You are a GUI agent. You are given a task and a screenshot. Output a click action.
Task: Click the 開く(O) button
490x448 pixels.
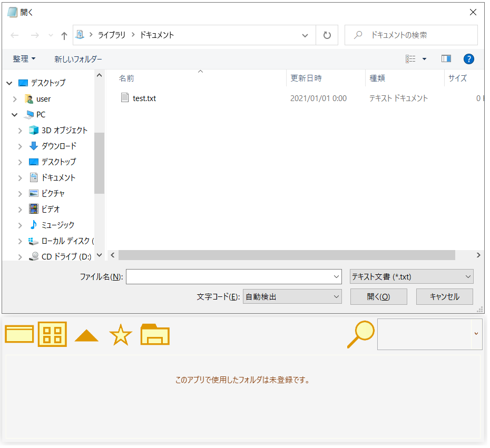coord(378,296)
